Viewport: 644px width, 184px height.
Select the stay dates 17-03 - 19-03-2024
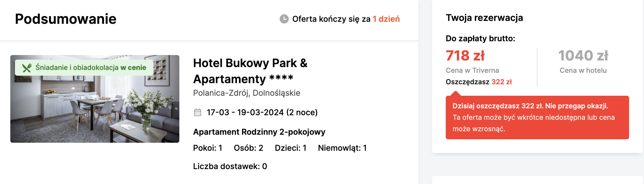[x=262, y=112]
